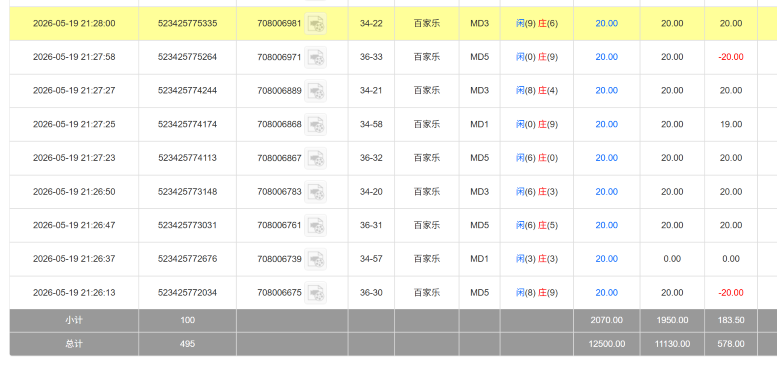Viewport: 777px width, 371px height.
Task: Click shoe-round value 34-20
Action: (x=371, y=192)
